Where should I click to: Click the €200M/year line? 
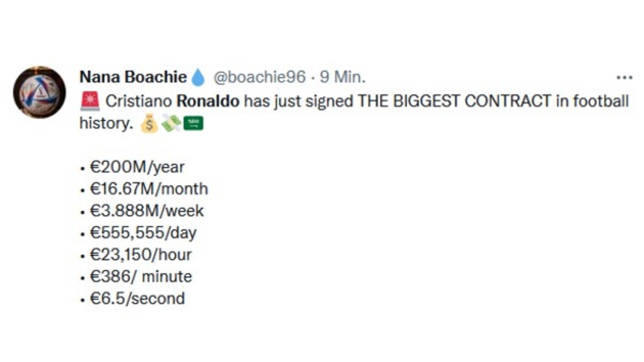[x=137, y=167]
